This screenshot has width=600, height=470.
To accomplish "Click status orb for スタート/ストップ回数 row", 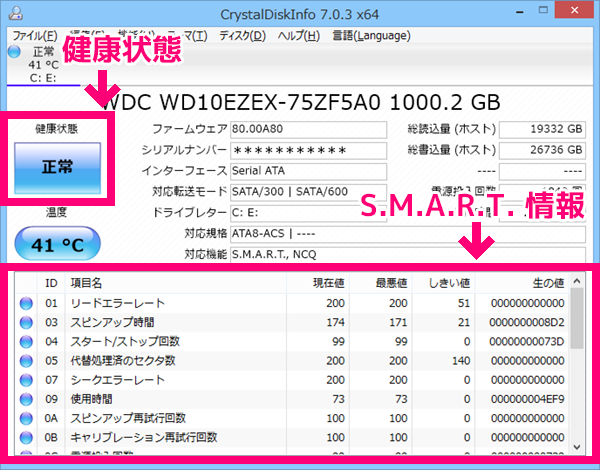I will 26,341.
